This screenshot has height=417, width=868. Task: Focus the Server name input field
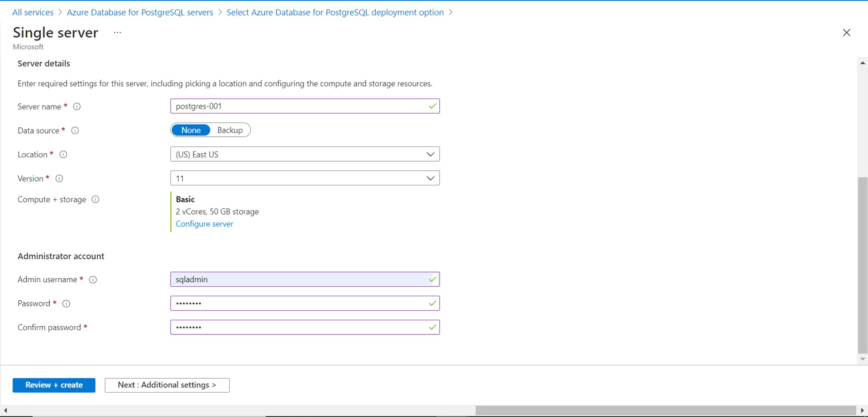pos(299,106)
